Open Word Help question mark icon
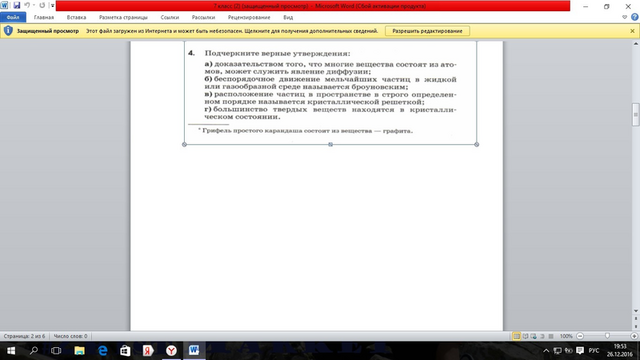The height and width of the screenshot is (360, 640). 634,17
